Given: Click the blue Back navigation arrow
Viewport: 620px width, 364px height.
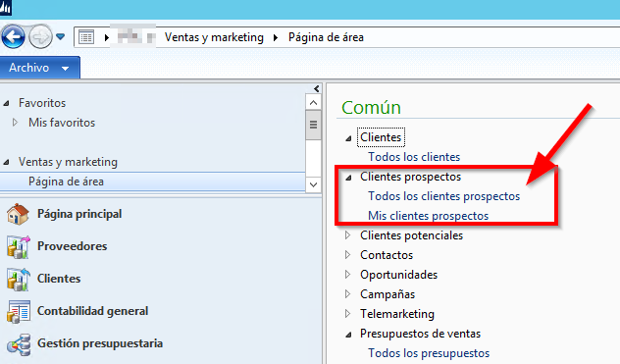Looking at the screenshot, I should tap(13, 37).
